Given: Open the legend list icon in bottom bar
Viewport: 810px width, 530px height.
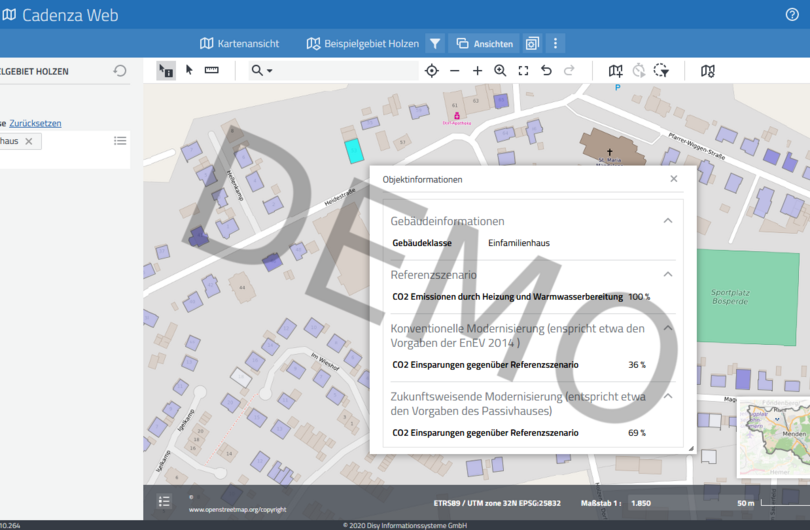Looking at the screenshot, I should pyautogui.click(x=164, y=501).
